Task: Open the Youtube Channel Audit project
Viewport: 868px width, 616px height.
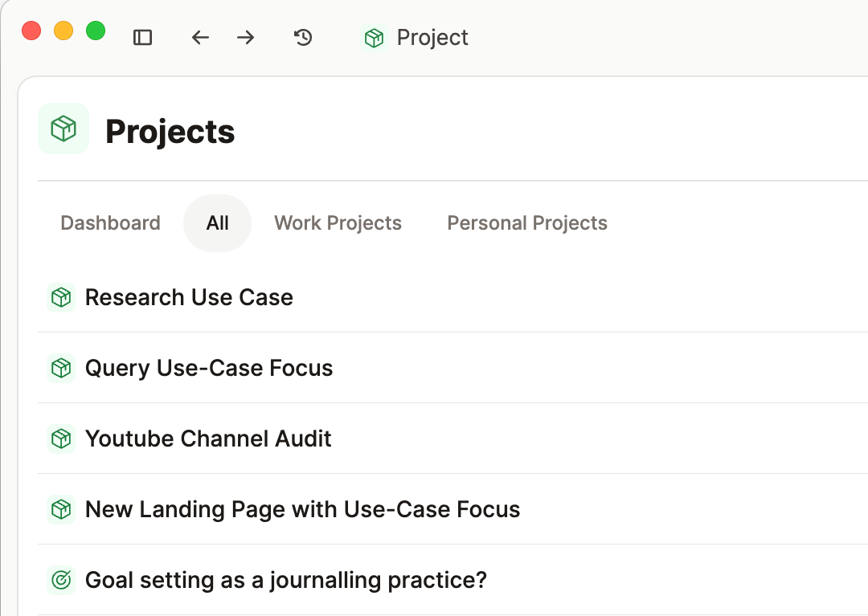Action: [208, 439]
